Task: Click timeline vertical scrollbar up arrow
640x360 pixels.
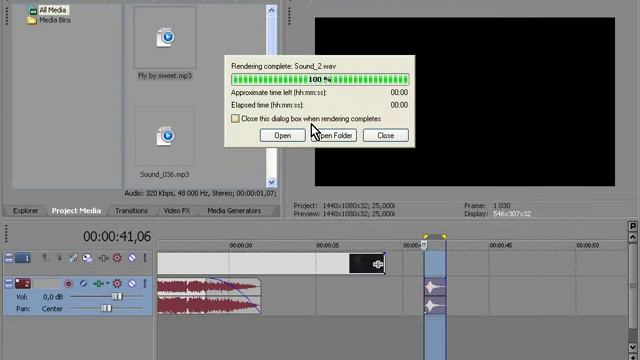Action: 633,237
